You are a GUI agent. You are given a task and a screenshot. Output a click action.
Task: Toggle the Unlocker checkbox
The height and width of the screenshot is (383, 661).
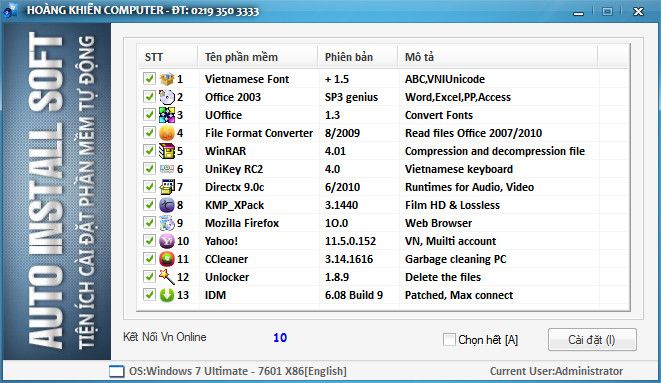[149, 276]
